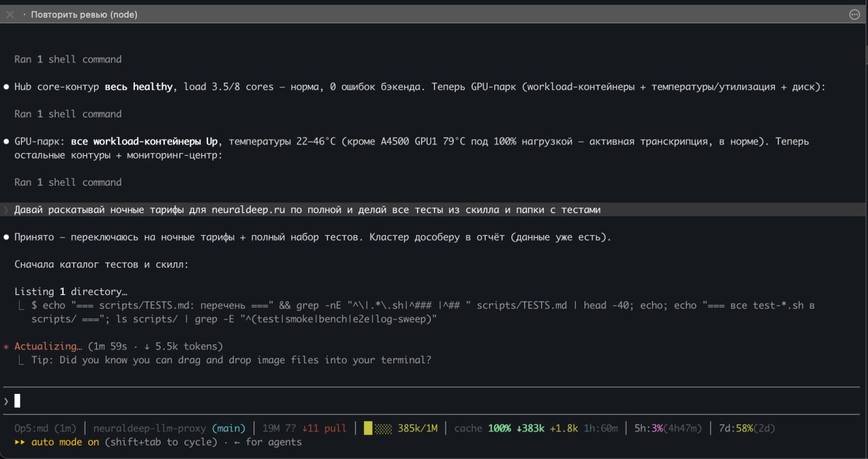Click the "остальные контуры + мониторинг-центр:" line
Viewport: 868px width, 459px height.
[x=118, y=155]
